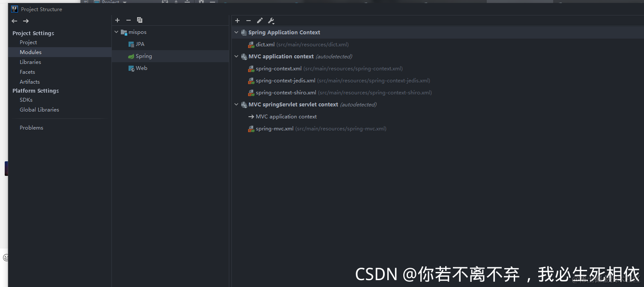The image size is (644, 287).
Task: Click the Web facet icon
Action: 131,68
